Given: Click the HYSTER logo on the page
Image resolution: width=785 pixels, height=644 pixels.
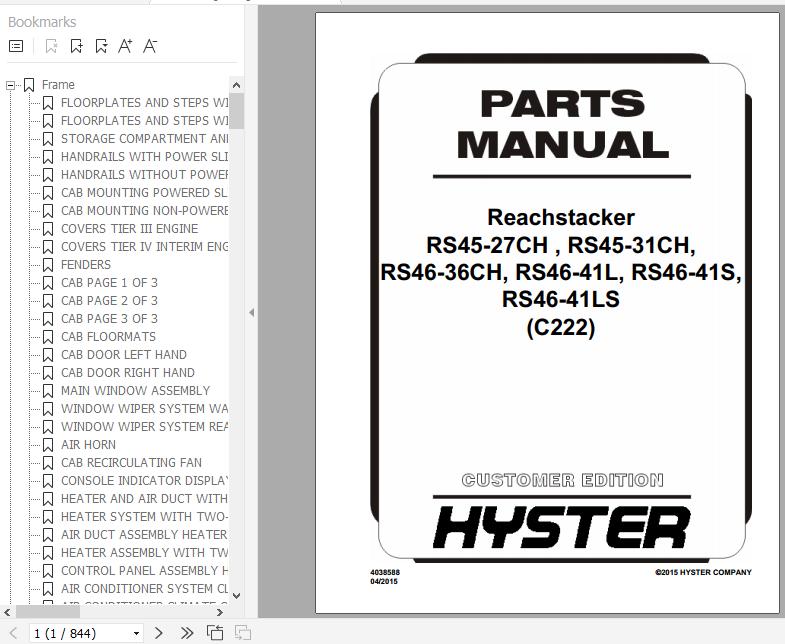Looking at the screenshot, I should point(561,527).
